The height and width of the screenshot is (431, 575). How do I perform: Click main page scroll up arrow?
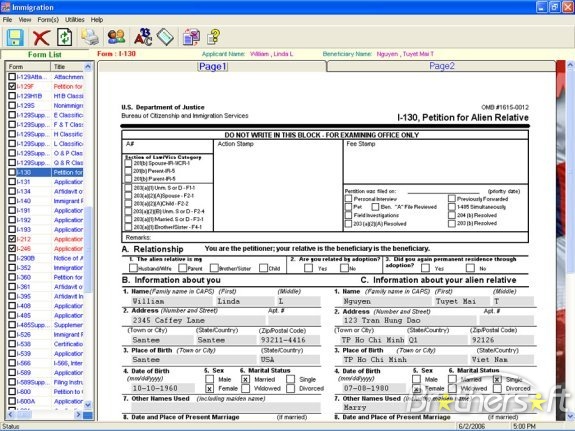[x=570, y=65]
